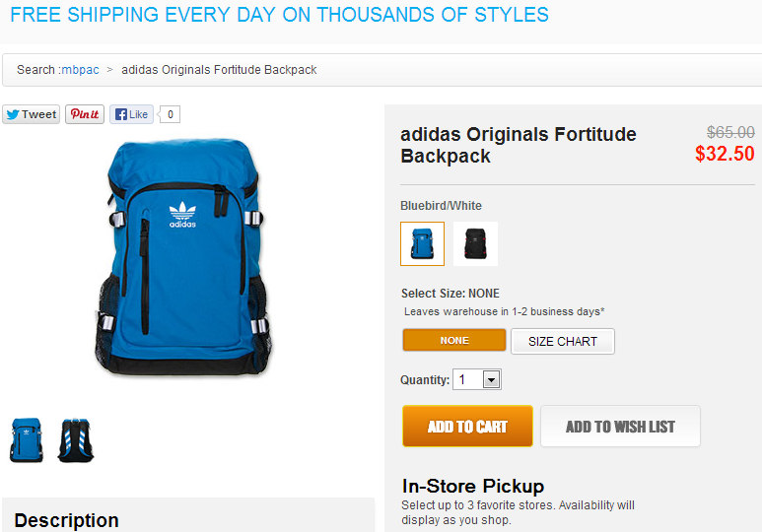Click the Pin it button

pos(85,114)
